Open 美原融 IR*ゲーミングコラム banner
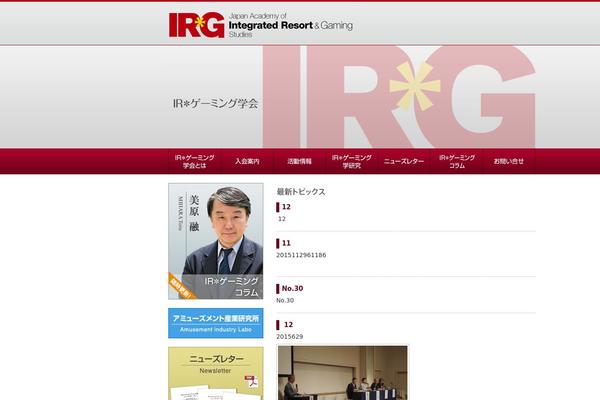This screenshot has width=600, height=400. pyautogui.click(x=216, y=241)
